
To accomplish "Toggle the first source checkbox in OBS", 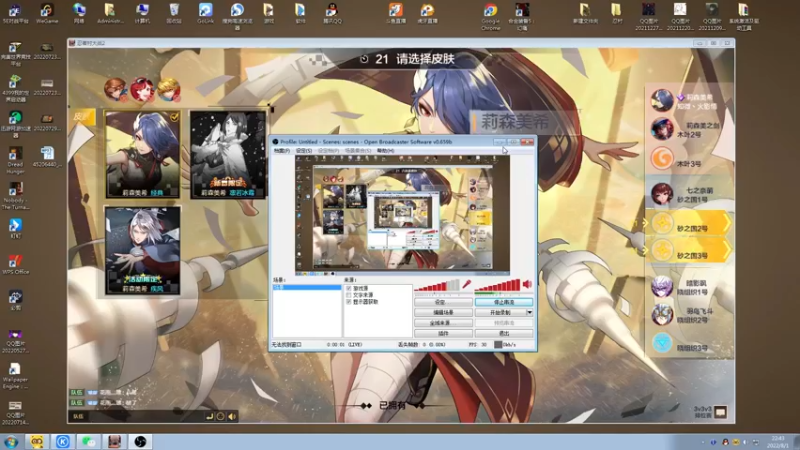I will [x=348, y=288].
